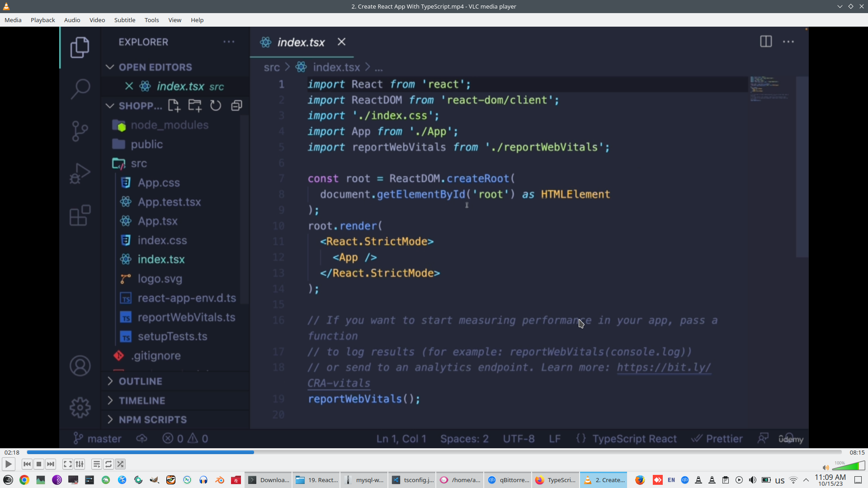Click the Play button
868x488 pixels.
[x=8, y=464]
